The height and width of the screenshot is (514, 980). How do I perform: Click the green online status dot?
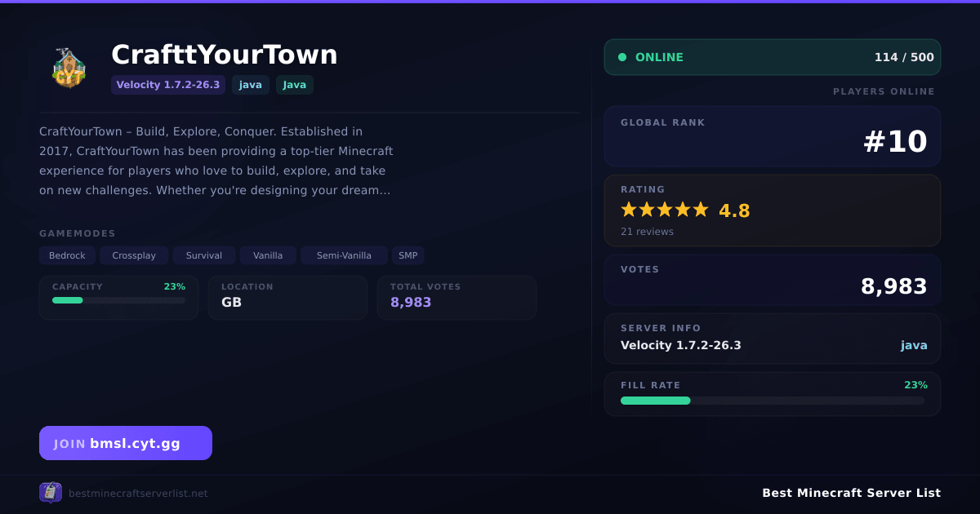(622, 57)
